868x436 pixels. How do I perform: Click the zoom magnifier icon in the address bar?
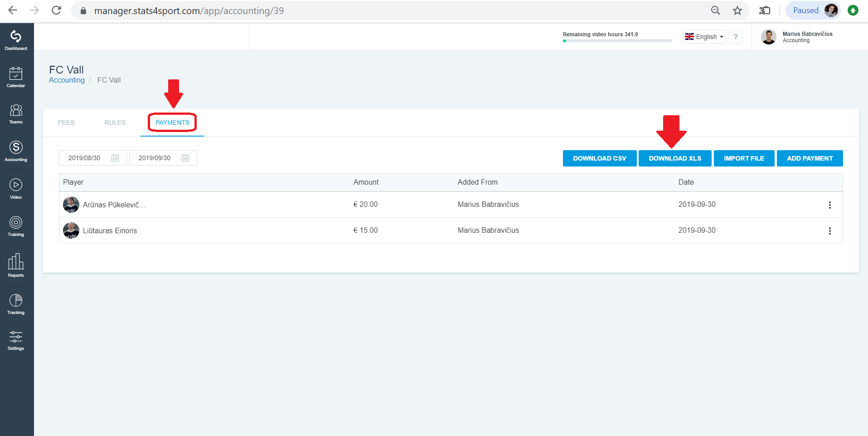715,10
